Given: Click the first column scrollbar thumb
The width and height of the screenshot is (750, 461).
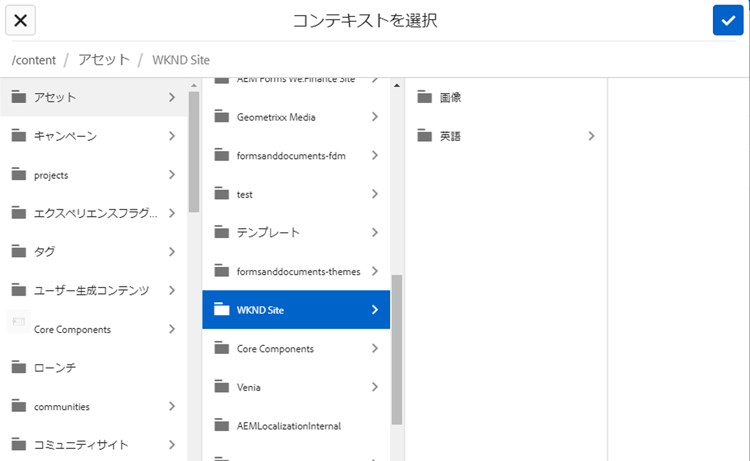Looking at the screenshot, I should [x=194, y=152].
